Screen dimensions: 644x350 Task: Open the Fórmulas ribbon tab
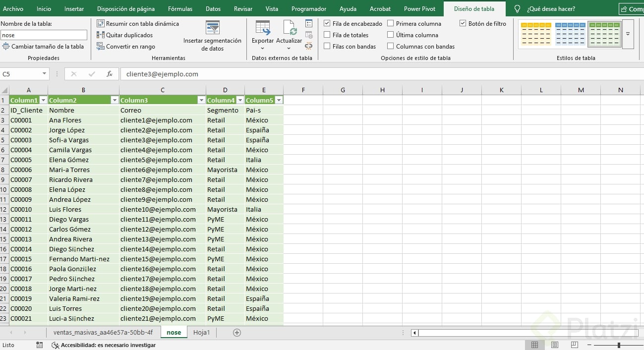coord(180,9)
